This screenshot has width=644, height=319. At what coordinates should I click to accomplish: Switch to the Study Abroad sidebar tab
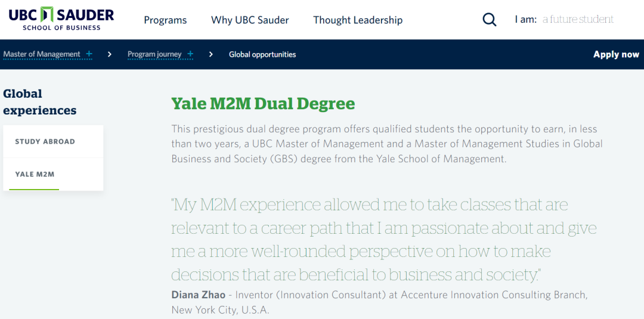pos(45,142)
